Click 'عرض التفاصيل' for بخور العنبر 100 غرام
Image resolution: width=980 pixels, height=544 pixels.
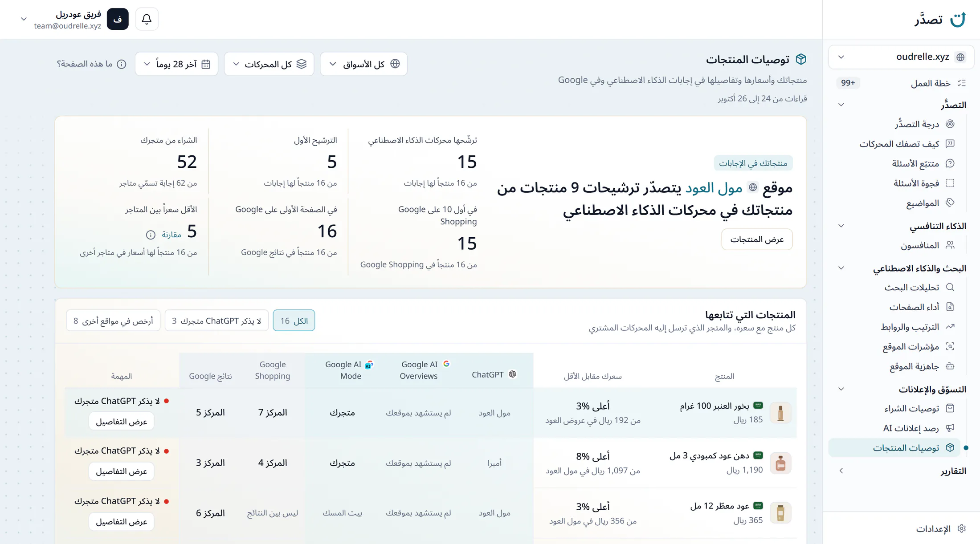(x=121, y=422)
